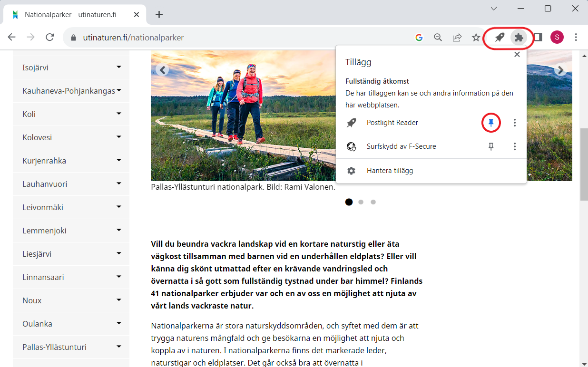Open Hantera tillägg to manage extensions
Viewport: 588px width, 367px height.
click(390, 171)
